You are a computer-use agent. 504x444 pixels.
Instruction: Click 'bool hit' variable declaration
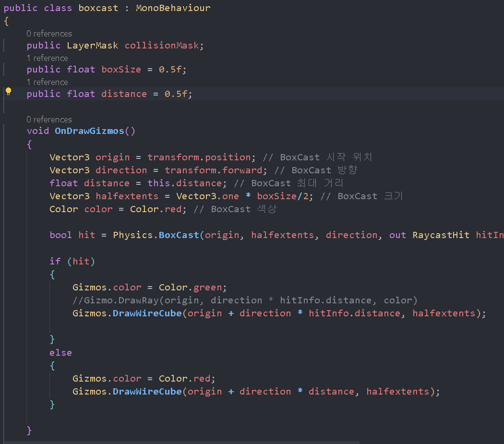(x=72, y=235)
